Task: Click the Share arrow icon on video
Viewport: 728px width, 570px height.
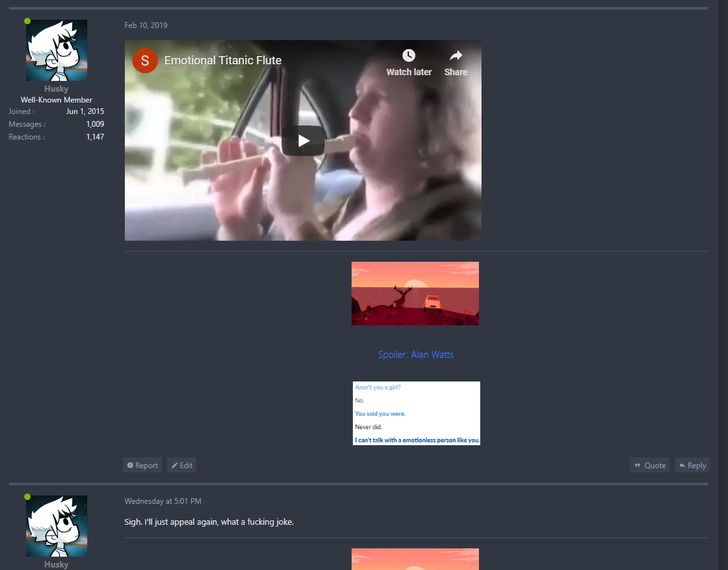Action: [x=455, y=56]
